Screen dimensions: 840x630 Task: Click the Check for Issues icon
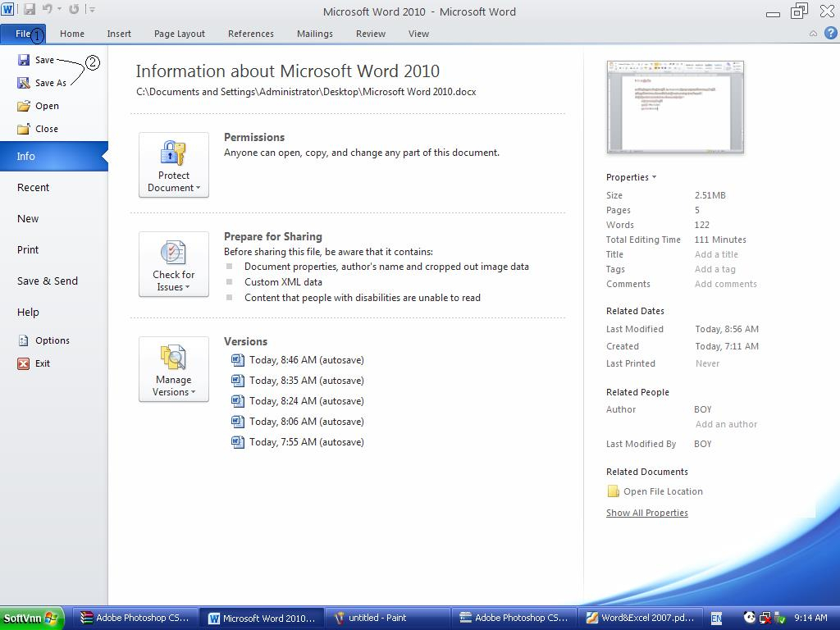173,253
